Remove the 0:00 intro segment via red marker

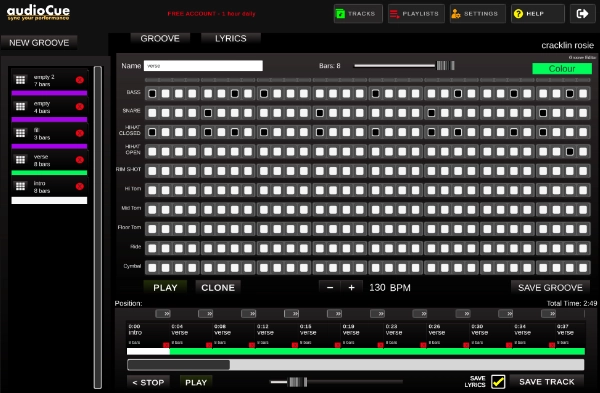pos(166,345)
